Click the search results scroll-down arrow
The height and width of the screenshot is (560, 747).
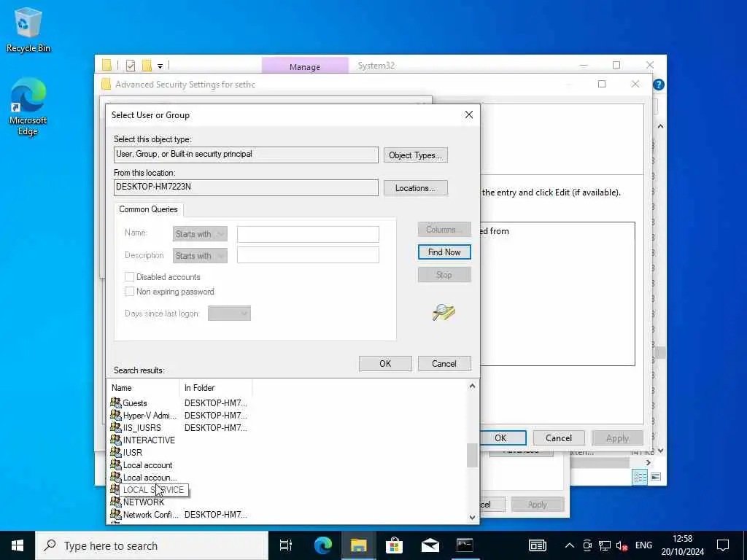coord(472,518)
